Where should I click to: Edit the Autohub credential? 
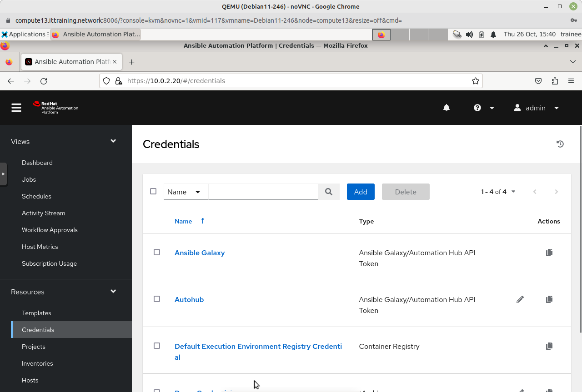[520, 299]
